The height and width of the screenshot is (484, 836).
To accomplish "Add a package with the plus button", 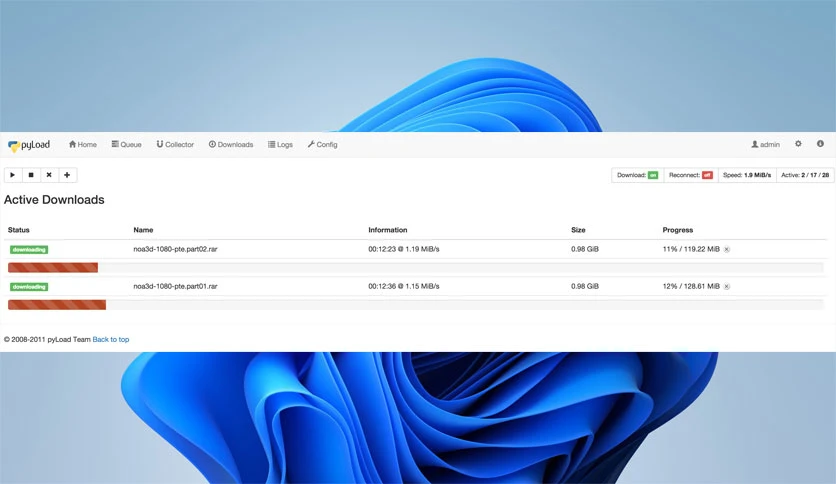I will tap(67, 175).
